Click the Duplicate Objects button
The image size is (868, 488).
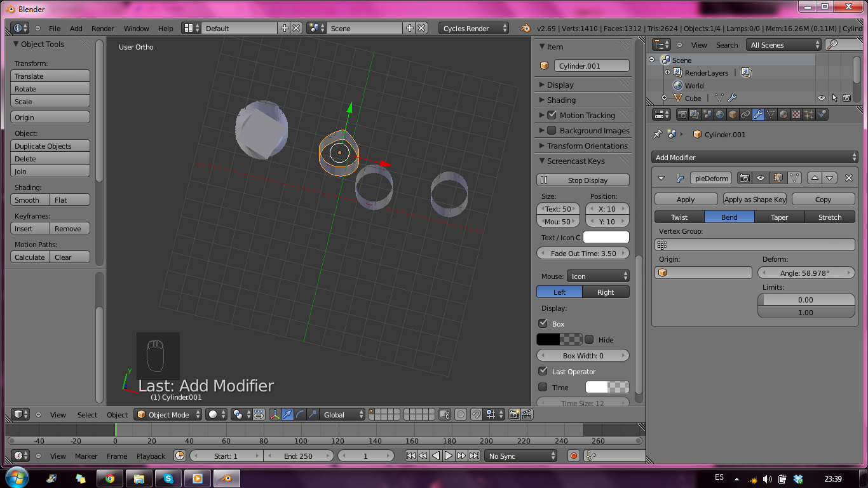50,146
